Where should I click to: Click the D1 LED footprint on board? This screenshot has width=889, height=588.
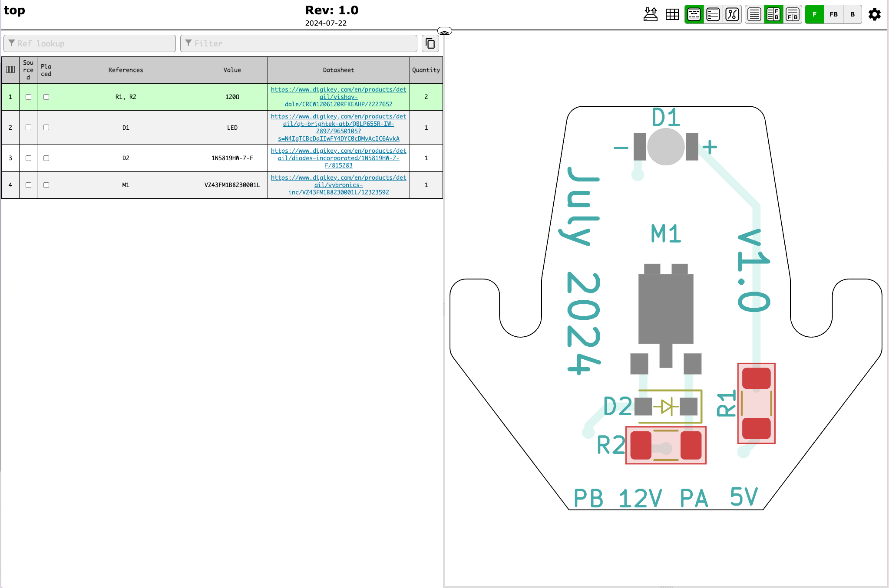pyautogui.click(x=666, y=147)
